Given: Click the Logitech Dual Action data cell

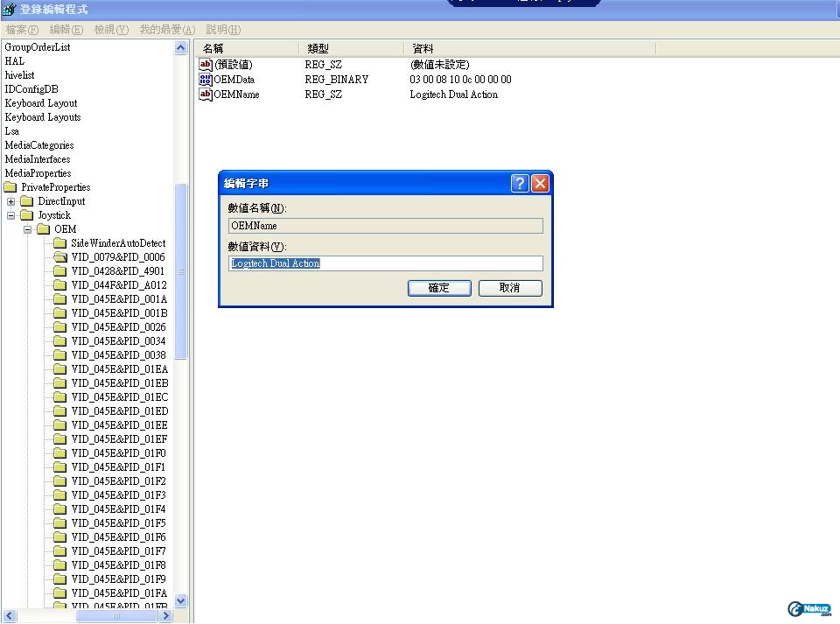Looking at the screenshot, I should click(454, 95).
